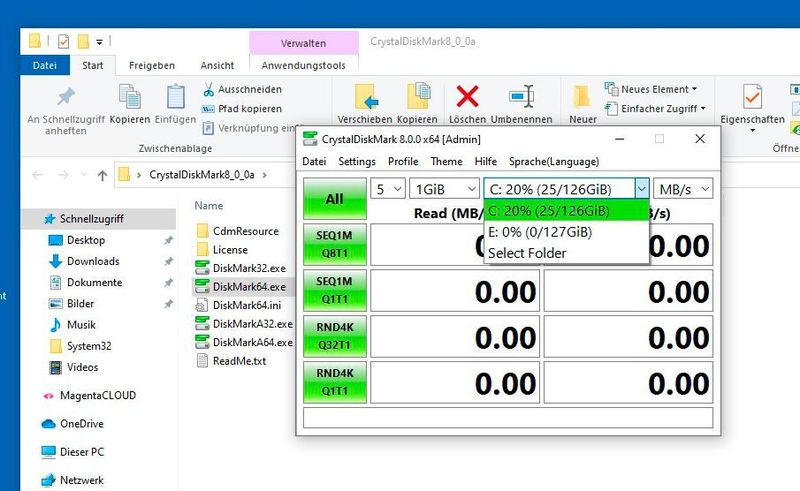Click the Ausschneiden scissors icon
This screenshot has height=491, width=800.
click(208, 89)
